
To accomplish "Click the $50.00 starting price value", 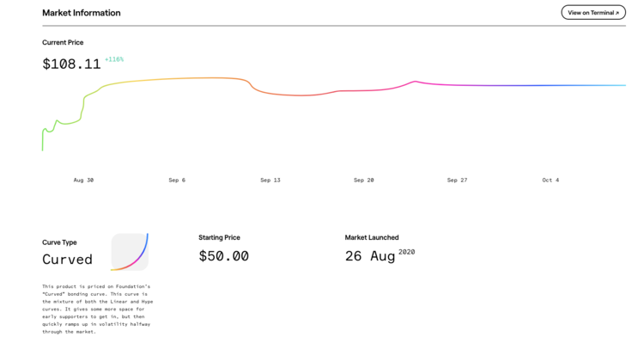I will pos(224,256).
